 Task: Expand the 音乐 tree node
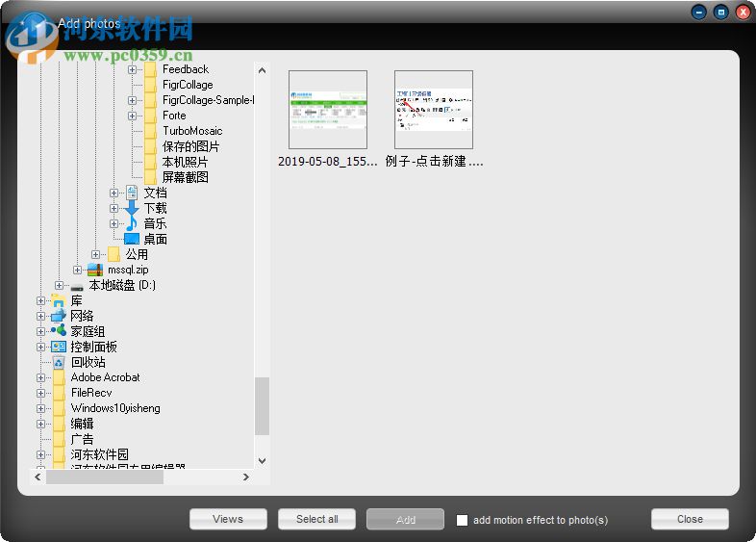click(113, 224)
